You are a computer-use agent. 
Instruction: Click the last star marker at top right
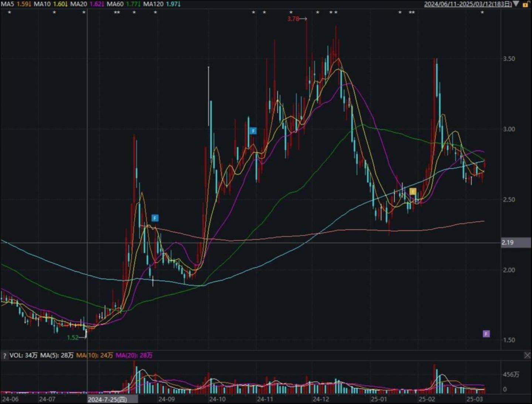[x=482, y=13]
